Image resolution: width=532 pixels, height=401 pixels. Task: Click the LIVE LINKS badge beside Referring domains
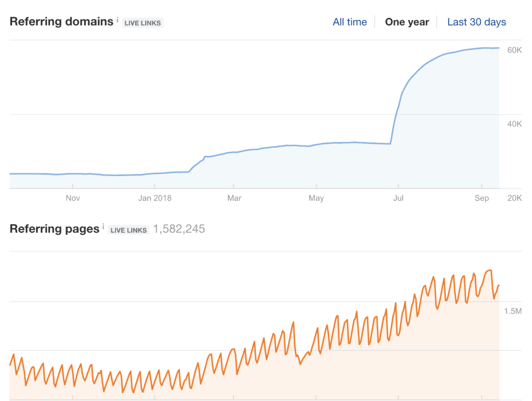[x=142, y=23]
